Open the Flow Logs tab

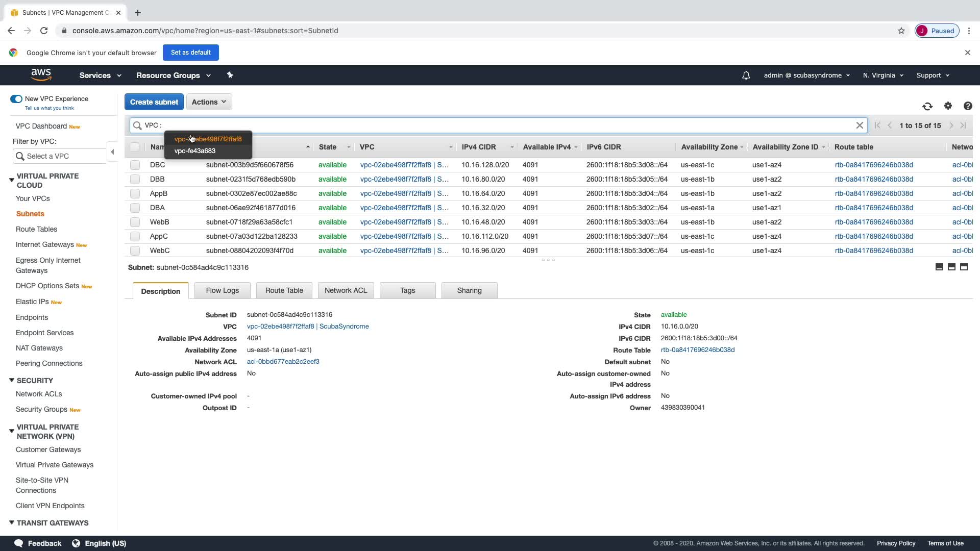pos(222,290)
